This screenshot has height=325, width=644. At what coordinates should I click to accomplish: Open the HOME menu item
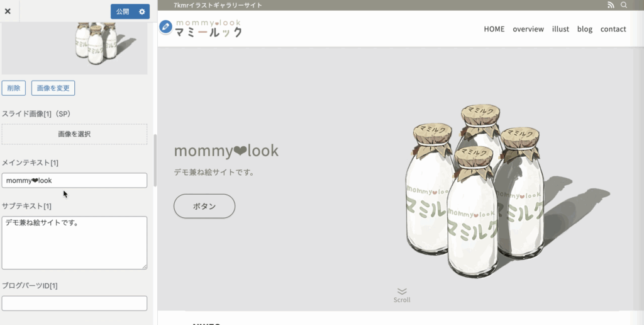(494, 29)
